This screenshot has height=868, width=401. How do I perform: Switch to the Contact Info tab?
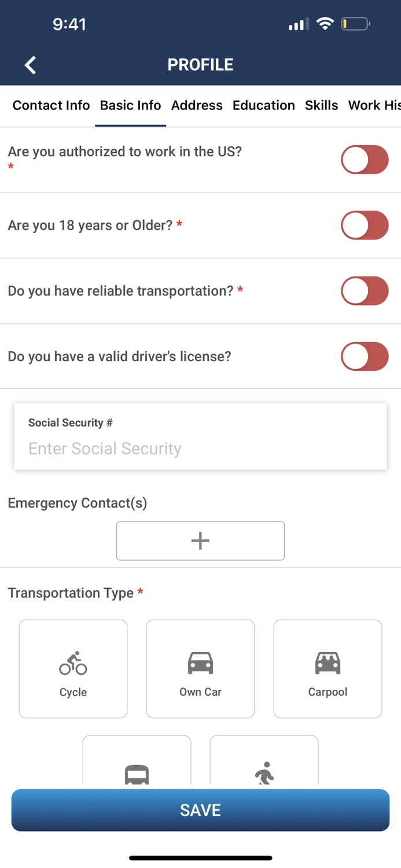[x=51, y=105]
